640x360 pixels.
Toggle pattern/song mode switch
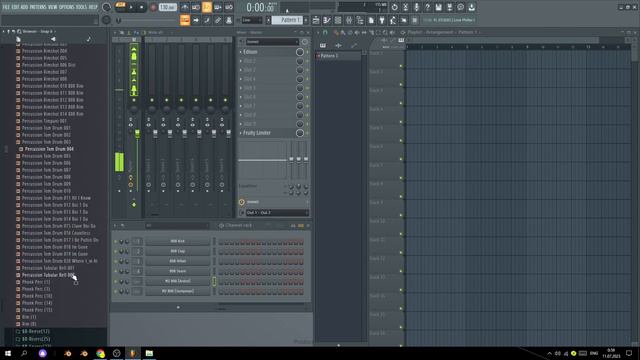120,7
